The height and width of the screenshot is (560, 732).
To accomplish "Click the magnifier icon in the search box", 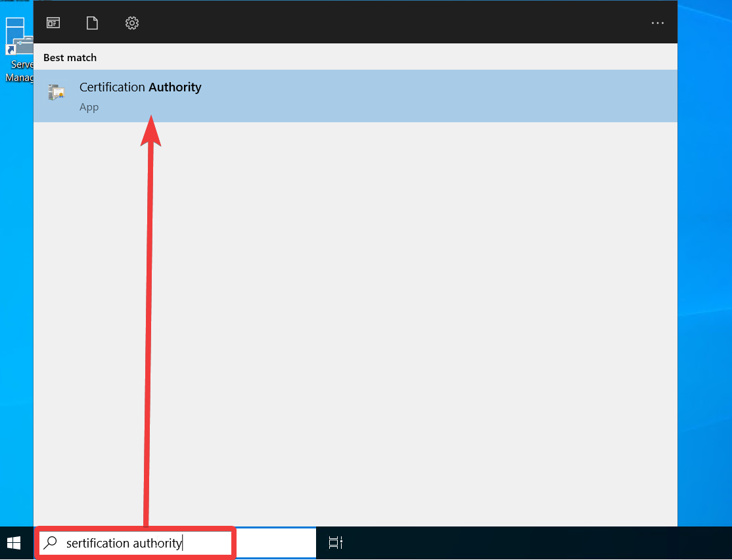I will tap(50, 543).
